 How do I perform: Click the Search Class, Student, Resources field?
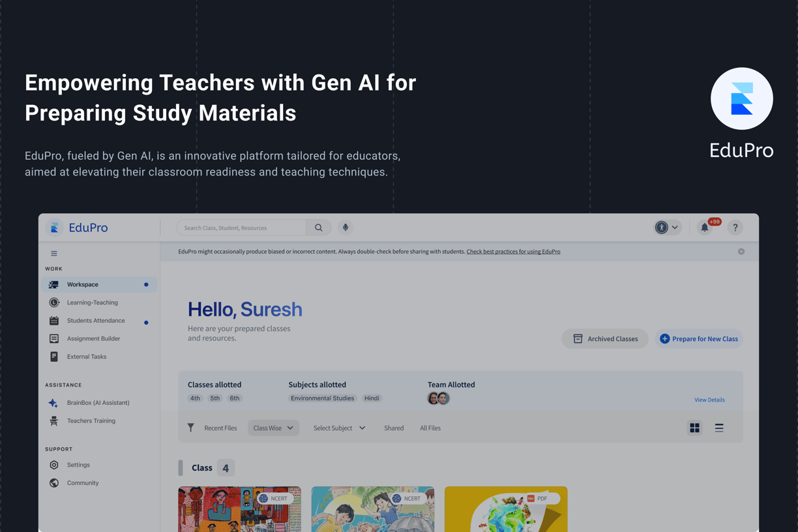coord(241,228)
